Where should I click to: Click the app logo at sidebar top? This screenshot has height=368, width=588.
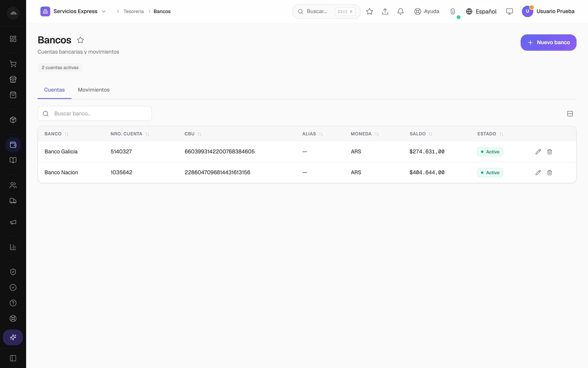(x=13, y=13)
